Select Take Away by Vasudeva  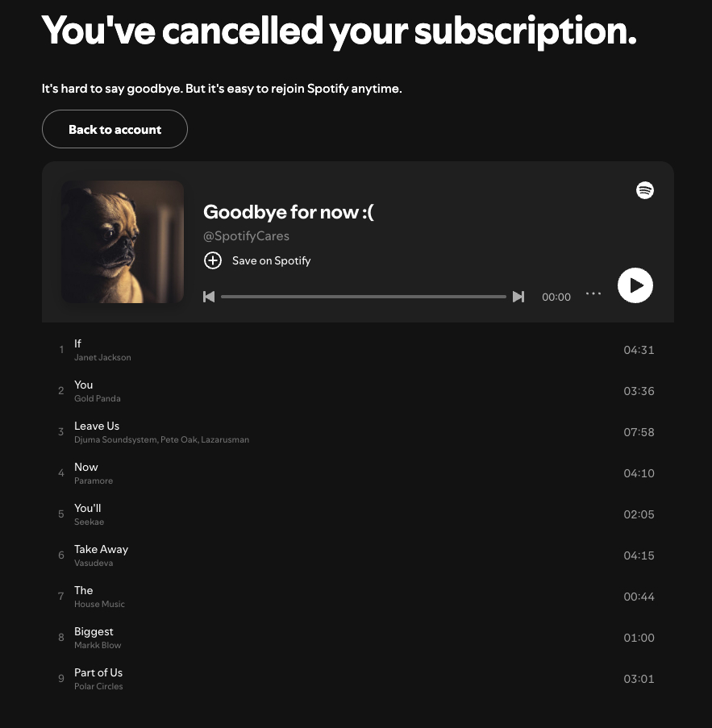coord(356,555)
